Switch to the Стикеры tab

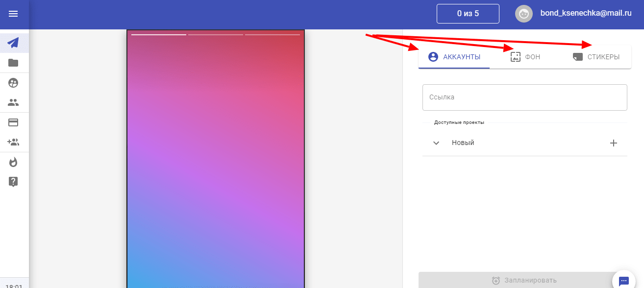pyautogui.click(x=596, y=57)
